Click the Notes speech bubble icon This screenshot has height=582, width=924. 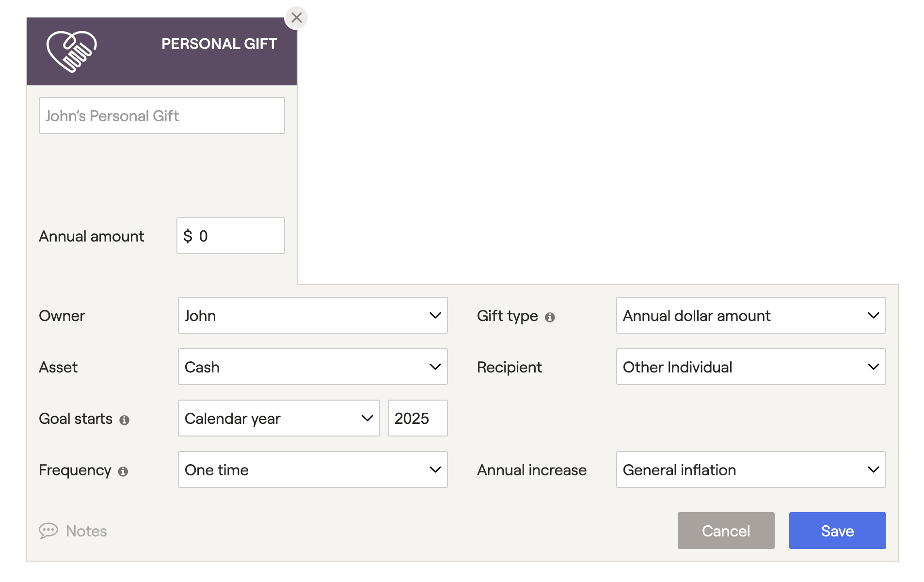click(x=48, y=531)
